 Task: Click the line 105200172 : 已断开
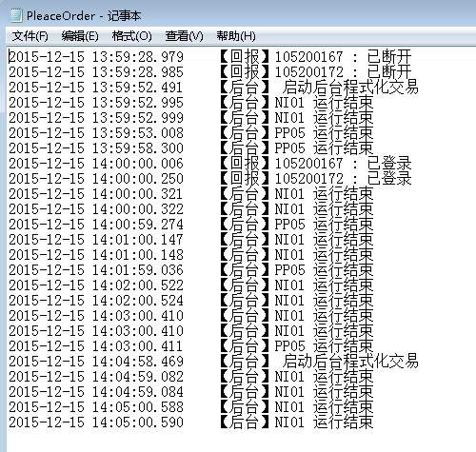(210, 72)
